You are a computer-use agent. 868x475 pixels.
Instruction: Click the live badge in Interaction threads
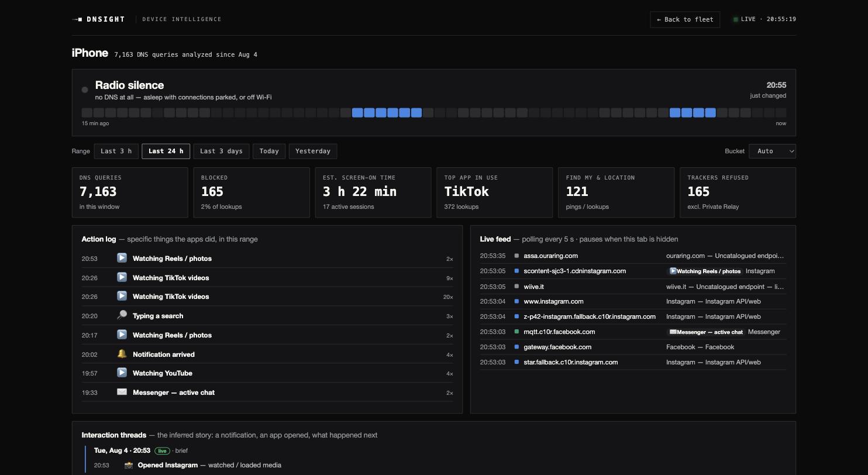(x=162, y=451)
